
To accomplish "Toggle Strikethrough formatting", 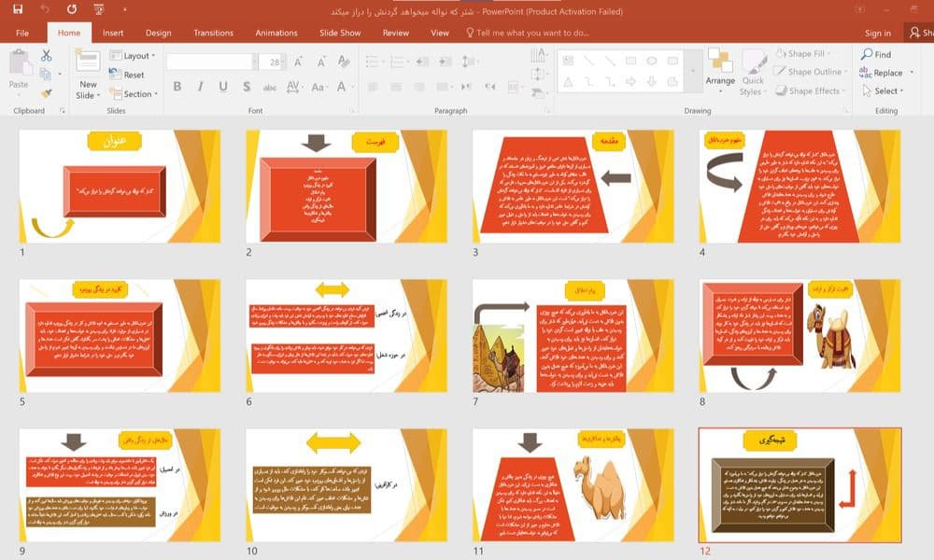I will click(269, 88).
